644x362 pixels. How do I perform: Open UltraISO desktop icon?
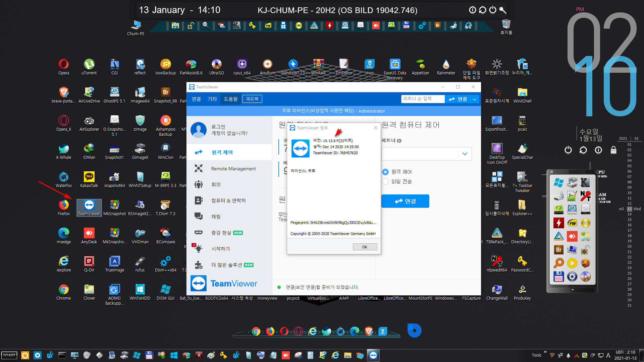click(217, 66)
